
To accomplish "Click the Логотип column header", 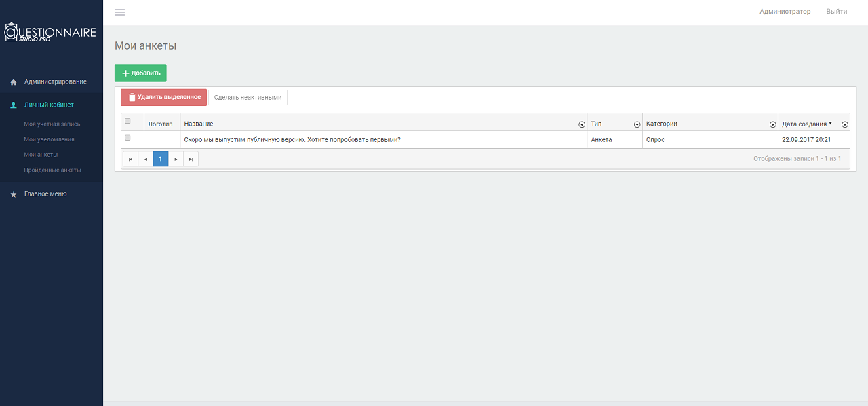I will 161,124.
